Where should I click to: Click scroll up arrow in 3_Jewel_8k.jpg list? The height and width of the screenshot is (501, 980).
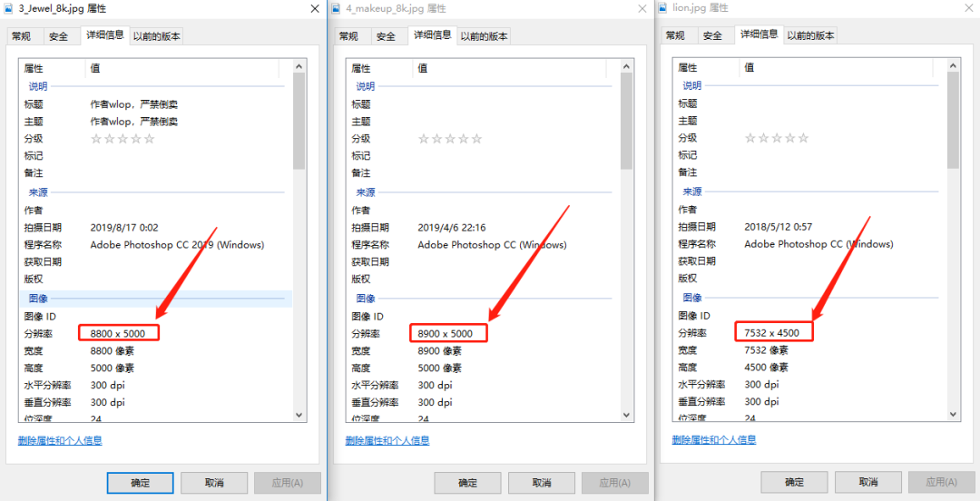299,65
